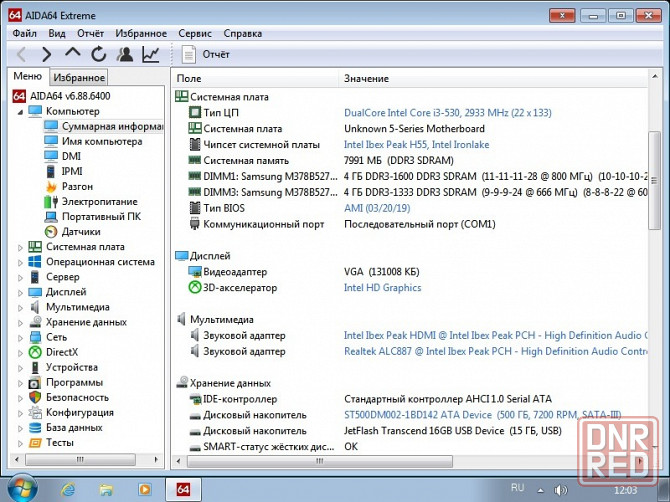Screen dimensions: 670x502
Task: Select the Датчики gauge icon
Action: pos(51,232)
